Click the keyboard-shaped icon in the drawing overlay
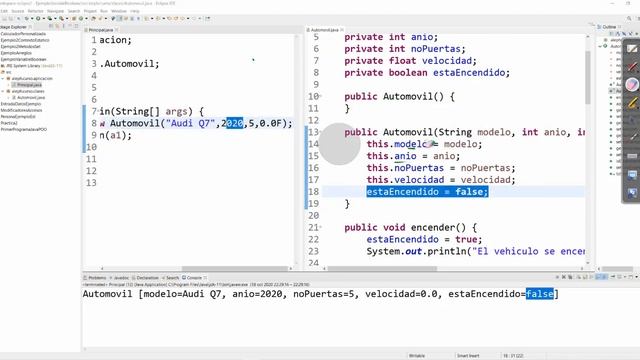This screenshot has width=640, height=360. pos(632,156)
